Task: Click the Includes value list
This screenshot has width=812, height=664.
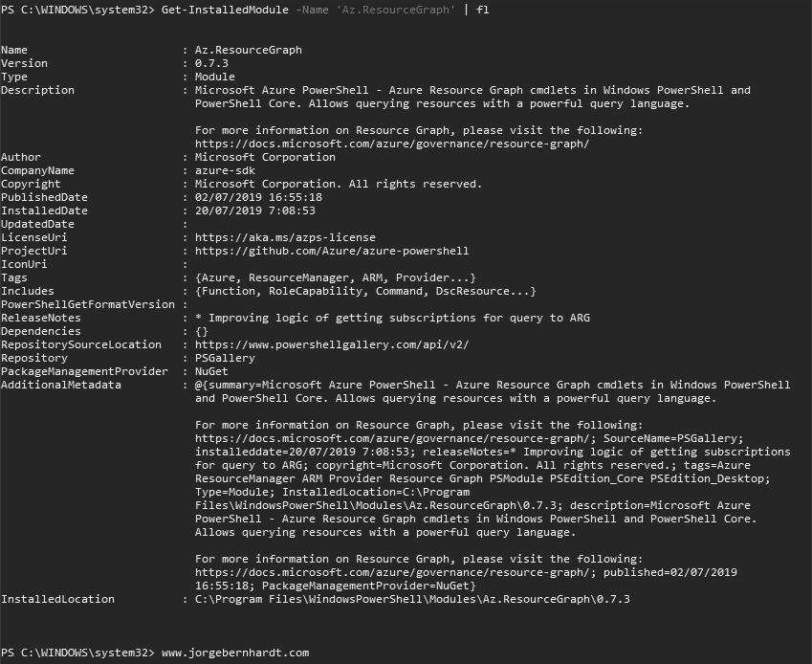Action: tap(364, 291)
